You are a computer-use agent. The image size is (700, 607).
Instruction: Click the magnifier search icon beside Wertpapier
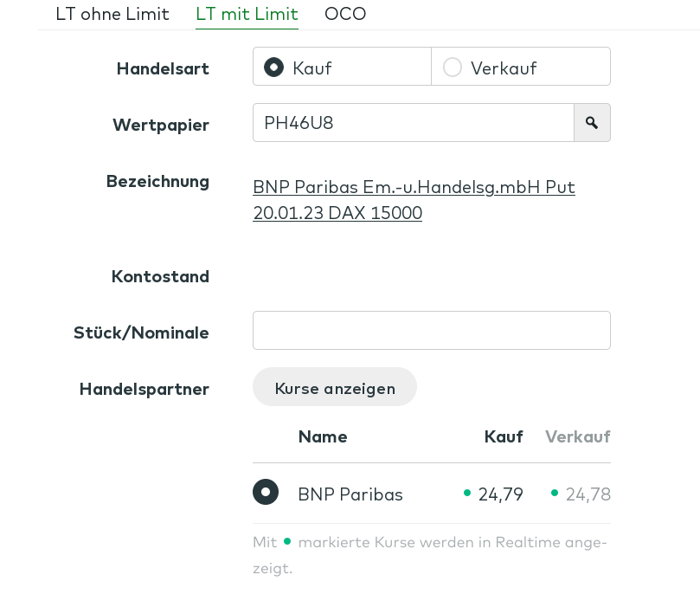tap(592, 123)
